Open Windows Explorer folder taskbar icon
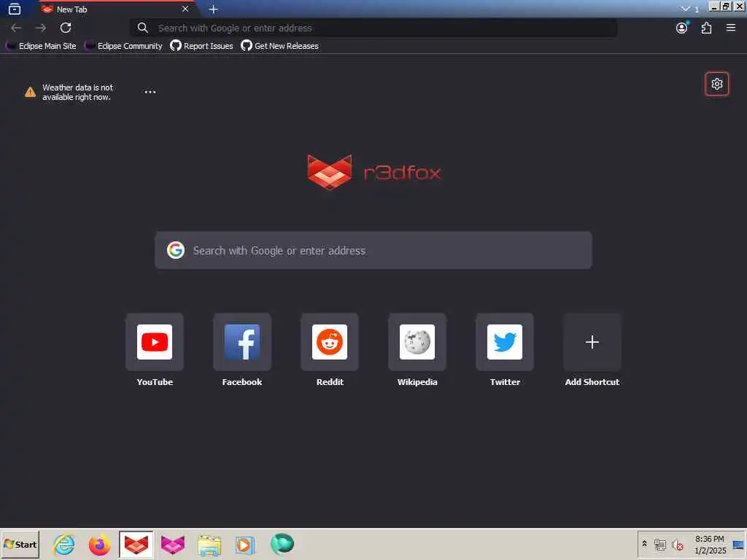747x560 pixels. (x=209, y=545)
